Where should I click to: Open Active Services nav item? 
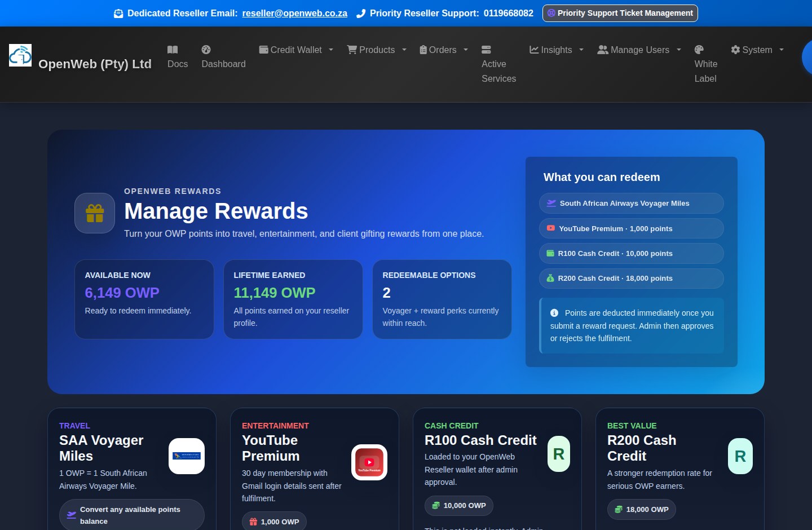(x=498, y=64)
